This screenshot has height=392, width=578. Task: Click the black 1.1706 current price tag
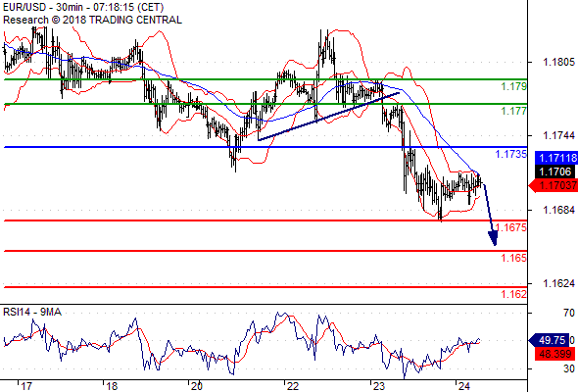click(x=554, y=171)
